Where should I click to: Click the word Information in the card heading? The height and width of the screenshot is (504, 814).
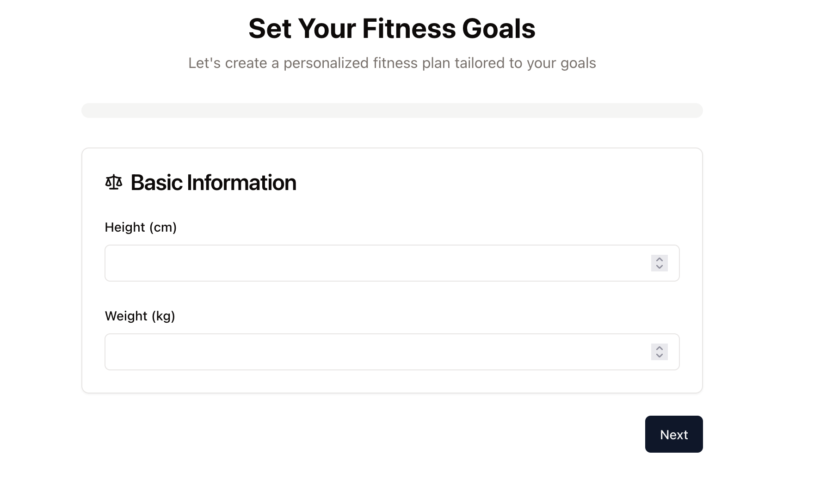pos(241,183)
